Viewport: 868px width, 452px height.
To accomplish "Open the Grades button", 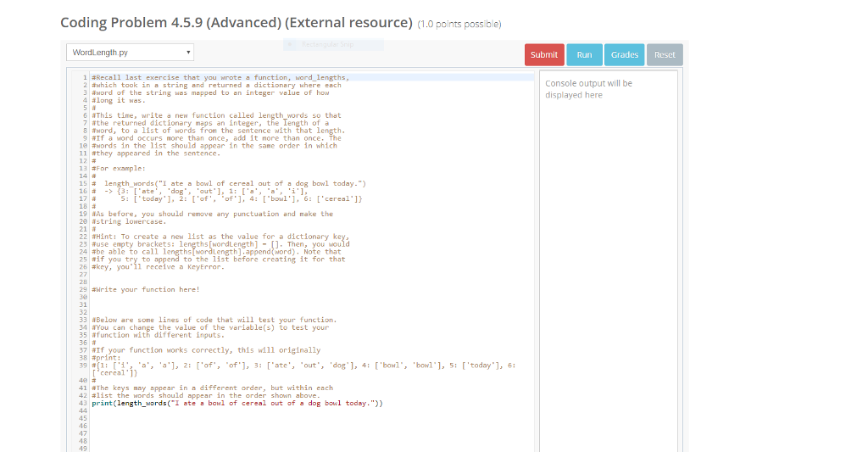I will click(x=625, y=55).
